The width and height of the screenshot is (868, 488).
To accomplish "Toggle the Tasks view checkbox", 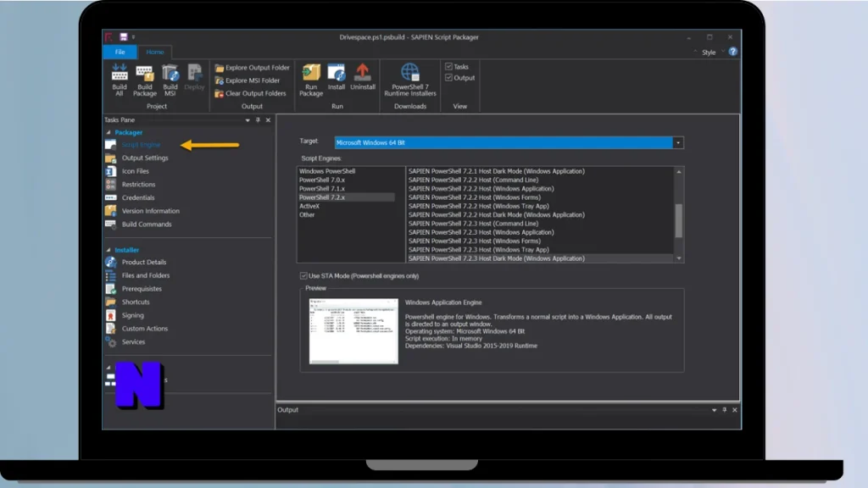I will pyautogui.click(x=449, y=66).
